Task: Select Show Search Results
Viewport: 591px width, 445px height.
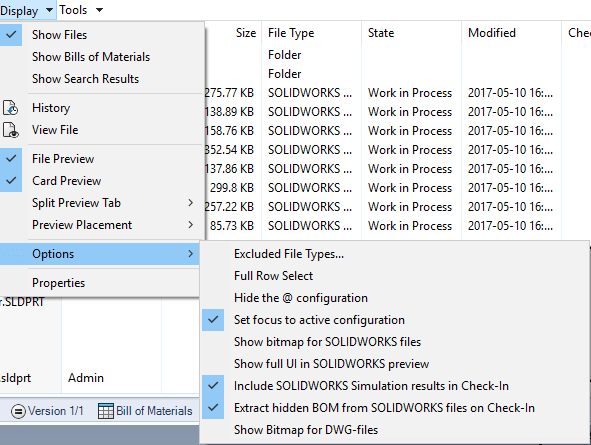Action: pyautogui.click(x=86, y=79)
